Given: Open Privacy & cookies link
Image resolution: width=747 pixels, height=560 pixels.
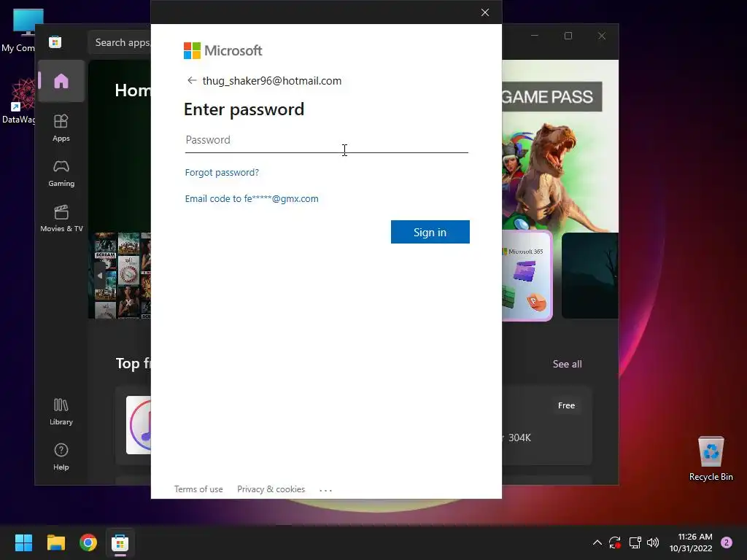Looking at the screenshot, I should coord(271,489).
